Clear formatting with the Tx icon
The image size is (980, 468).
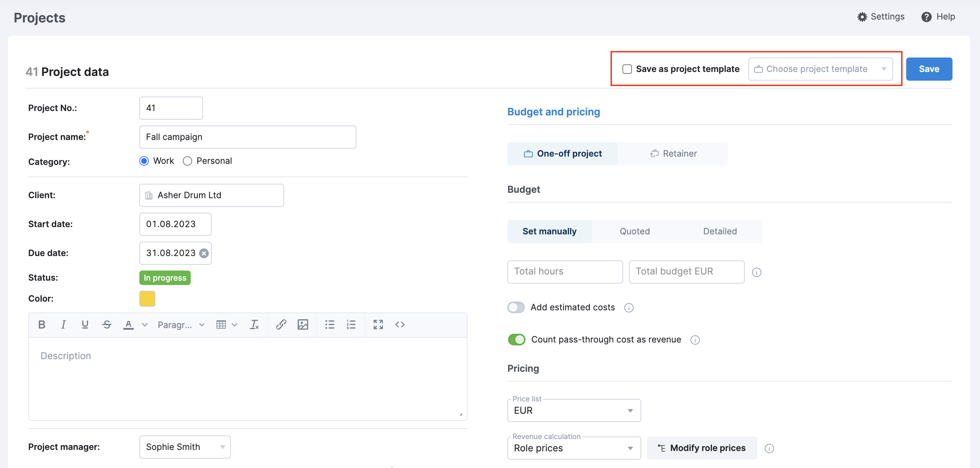pos(254,325)
